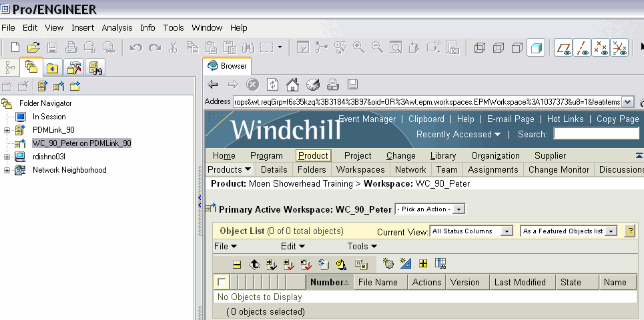The height and width of the screenshot is (320, 644).
Task: Open the Favorites navigator tab
Action: click(52, 68)
